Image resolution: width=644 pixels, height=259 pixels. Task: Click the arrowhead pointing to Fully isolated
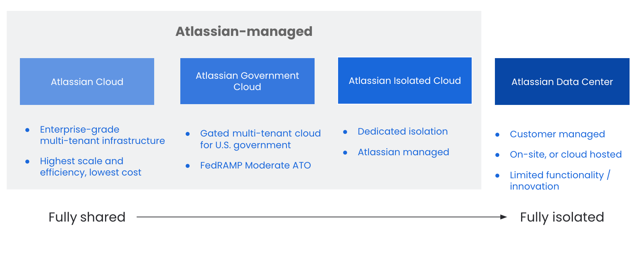(503, 217)
